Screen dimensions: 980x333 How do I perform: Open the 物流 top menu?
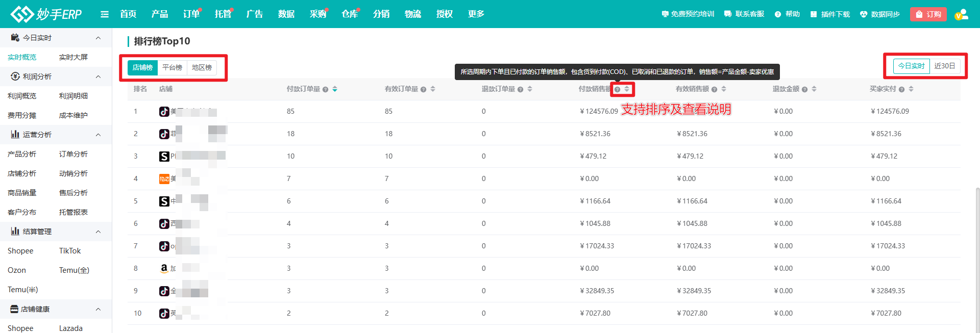413,14
